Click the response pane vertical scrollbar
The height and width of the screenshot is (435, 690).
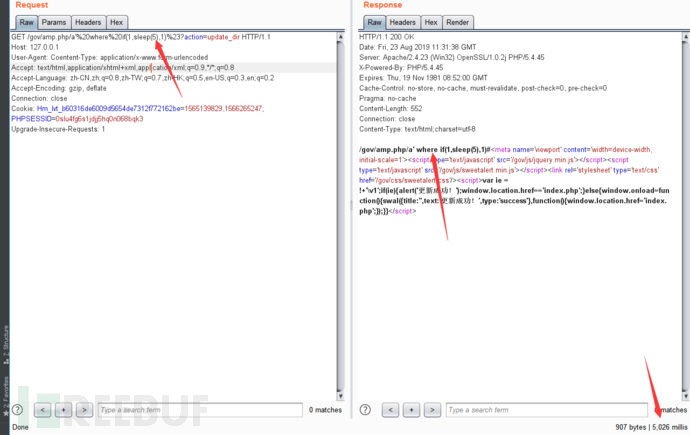pyautogui.click(x=686, y=216)
